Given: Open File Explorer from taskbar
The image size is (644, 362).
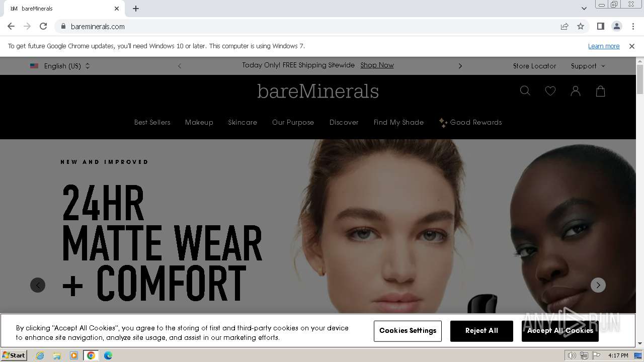Looking at the screenshot, I should [57, 355].
